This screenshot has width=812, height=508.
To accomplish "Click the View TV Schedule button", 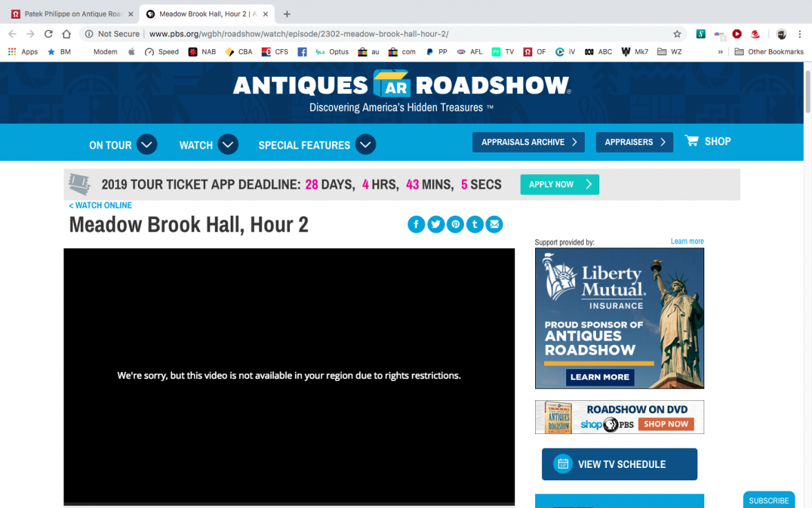I will (619, 464).
